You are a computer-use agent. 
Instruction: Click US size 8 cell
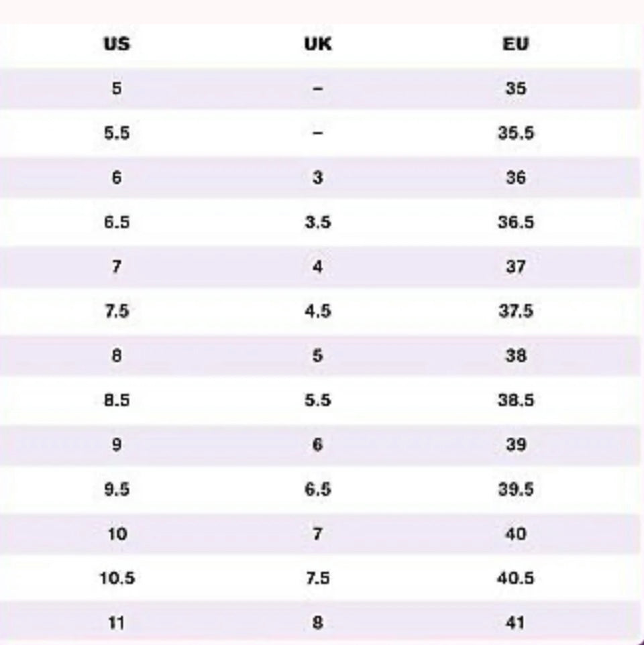(117, 355)
